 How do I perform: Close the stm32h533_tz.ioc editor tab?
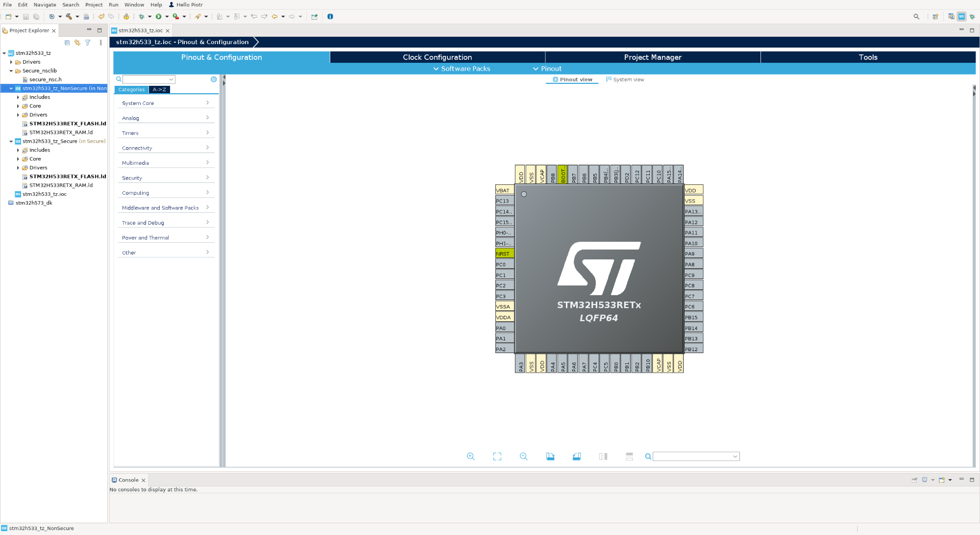[168, 31]
